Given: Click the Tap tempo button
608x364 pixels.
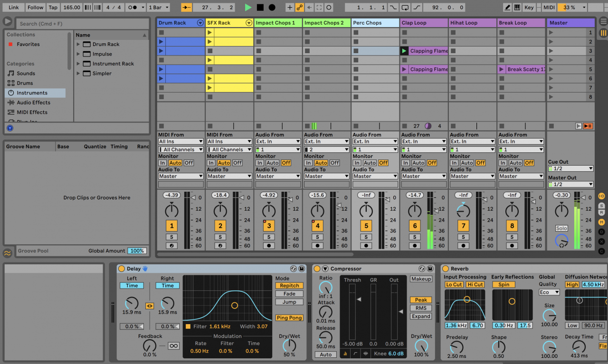Looking at the screenshot, I should [x=53, y=7].
